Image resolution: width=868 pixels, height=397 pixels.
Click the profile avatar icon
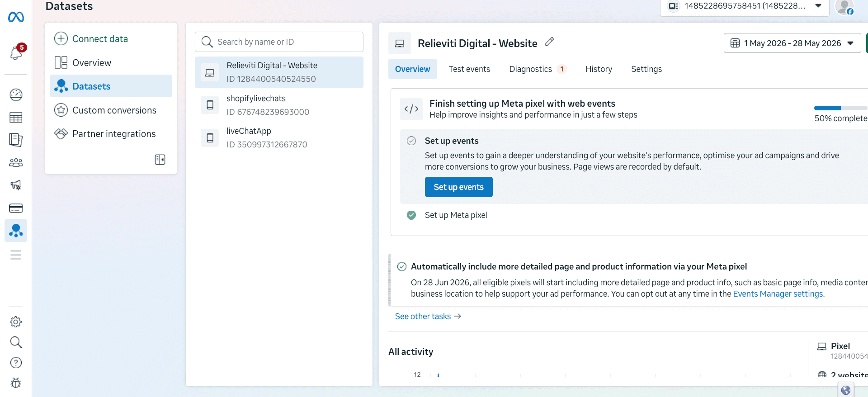[x=844, y=7]
